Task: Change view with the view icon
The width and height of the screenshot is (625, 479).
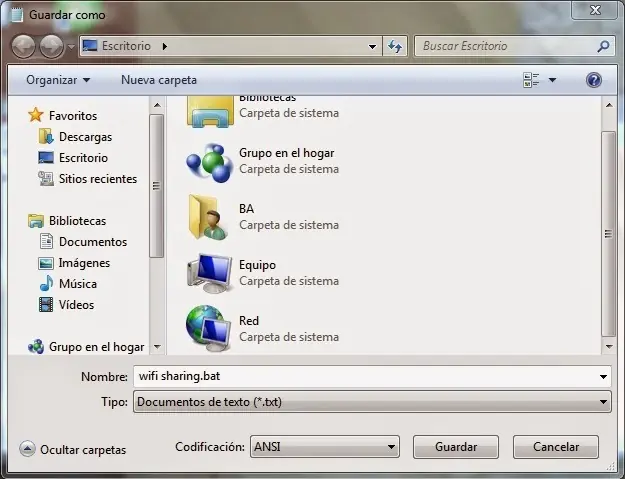Action: click(x=531, y=80)
